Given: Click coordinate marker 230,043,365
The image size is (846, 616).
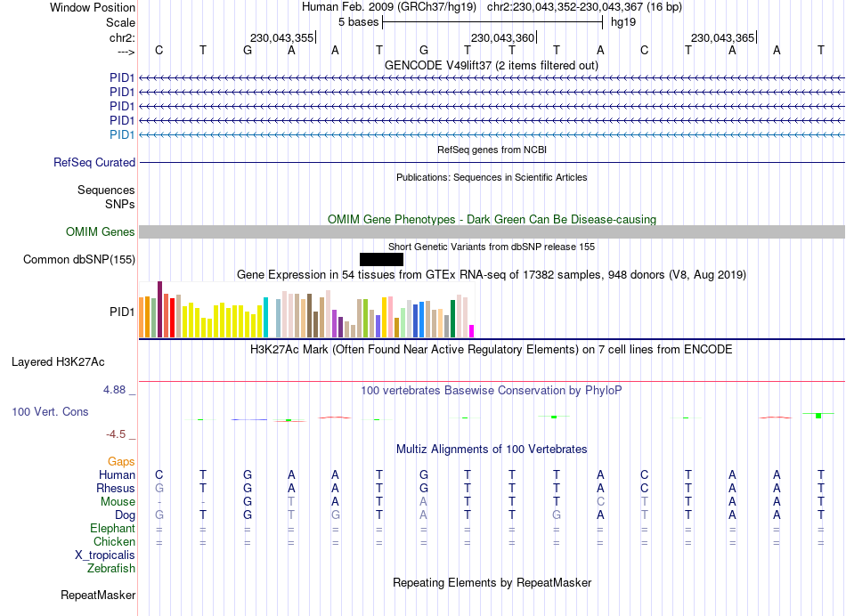Looking at the screenshot, I should pos(722,37).
